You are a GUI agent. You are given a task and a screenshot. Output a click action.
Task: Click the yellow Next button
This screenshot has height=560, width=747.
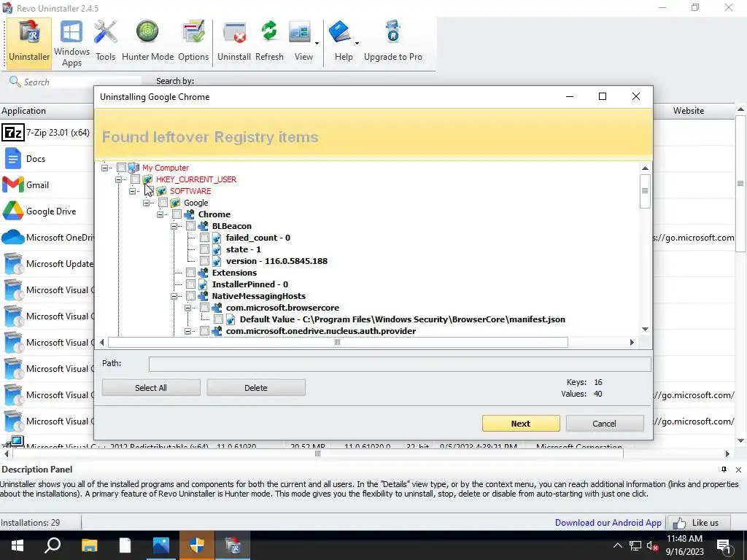521,424
